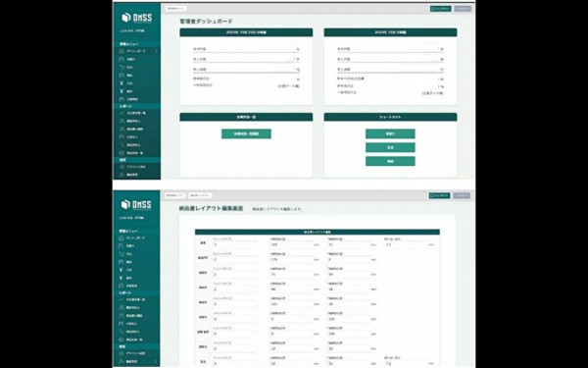Screen dimensions: 588x368
Task: Click the breadcrumb pill above the dashboard title
Action: click(x=175, y=8)
